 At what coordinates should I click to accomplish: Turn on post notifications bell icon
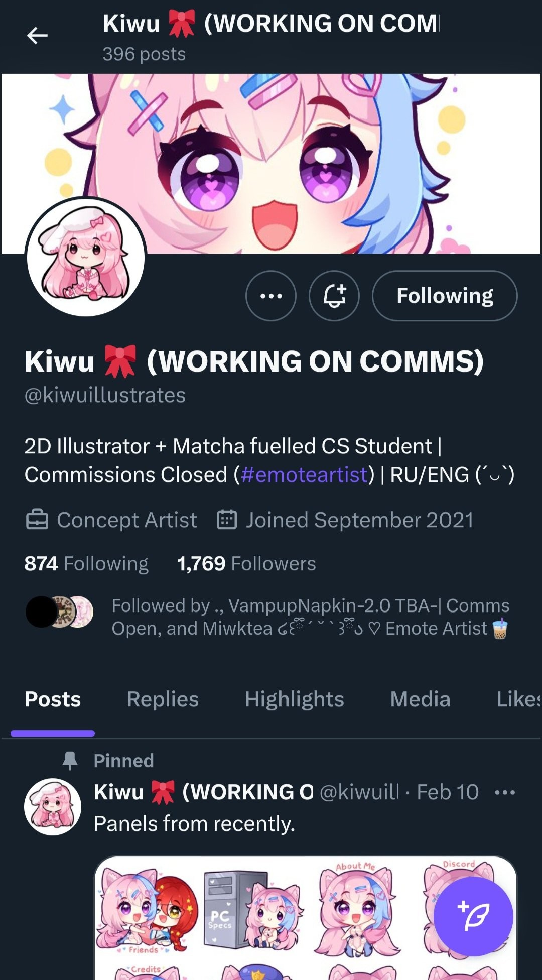(334, 296)
